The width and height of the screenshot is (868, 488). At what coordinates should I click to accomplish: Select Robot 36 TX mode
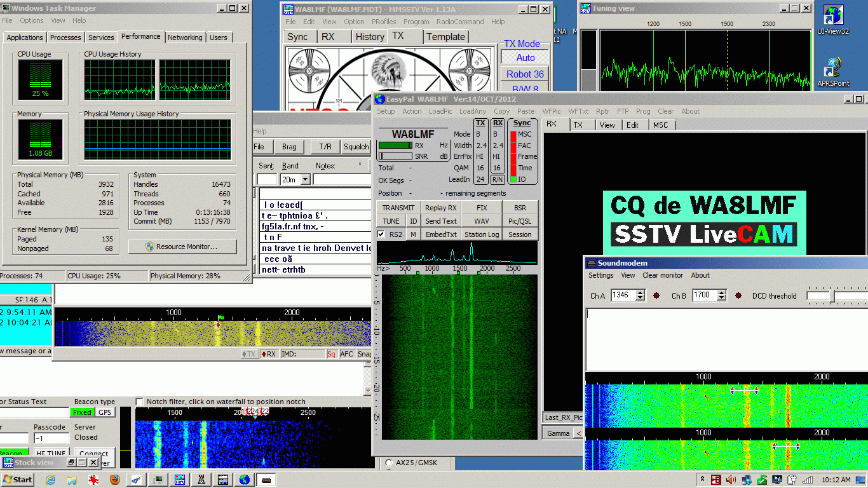(525, 74)
